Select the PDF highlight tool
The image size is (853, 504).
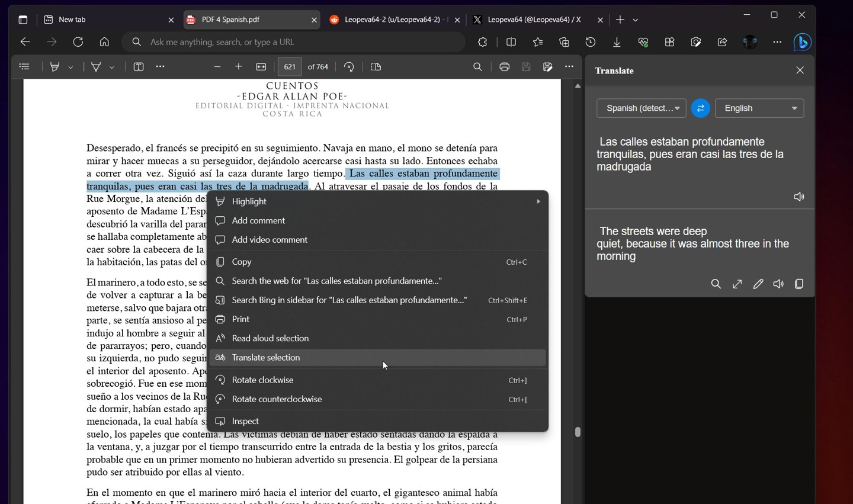pos(55,67)
